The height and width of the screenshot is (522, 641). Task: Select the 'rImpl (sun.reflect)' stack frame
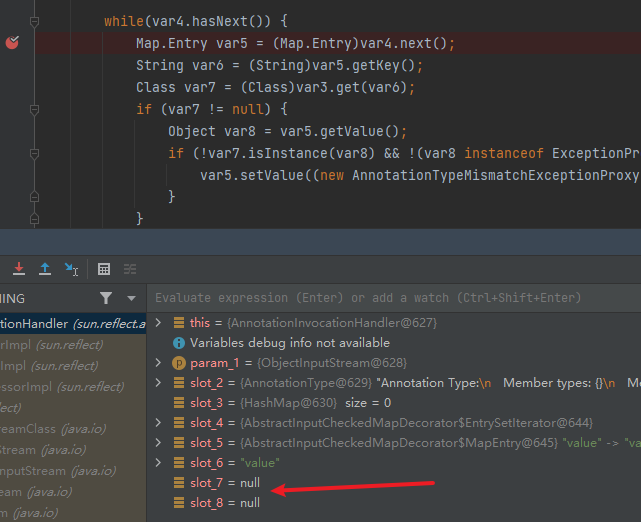[x=73, y=345]
